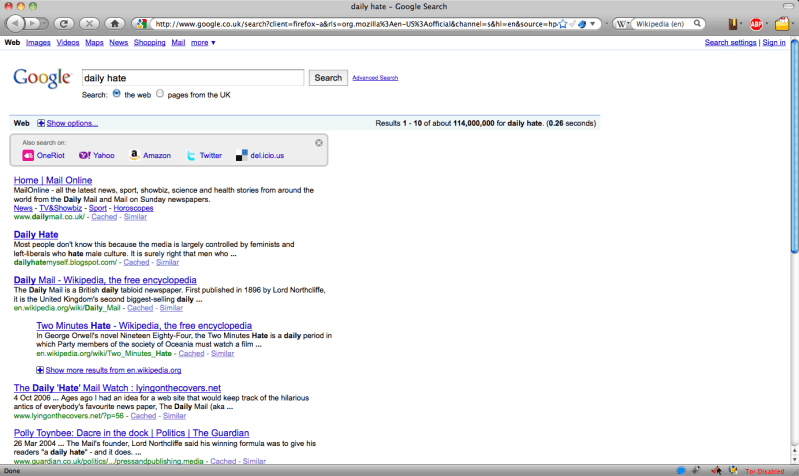
Task: Click the 'daily hate' search input field
Action: pyautogui.click(x=191, y=77)
